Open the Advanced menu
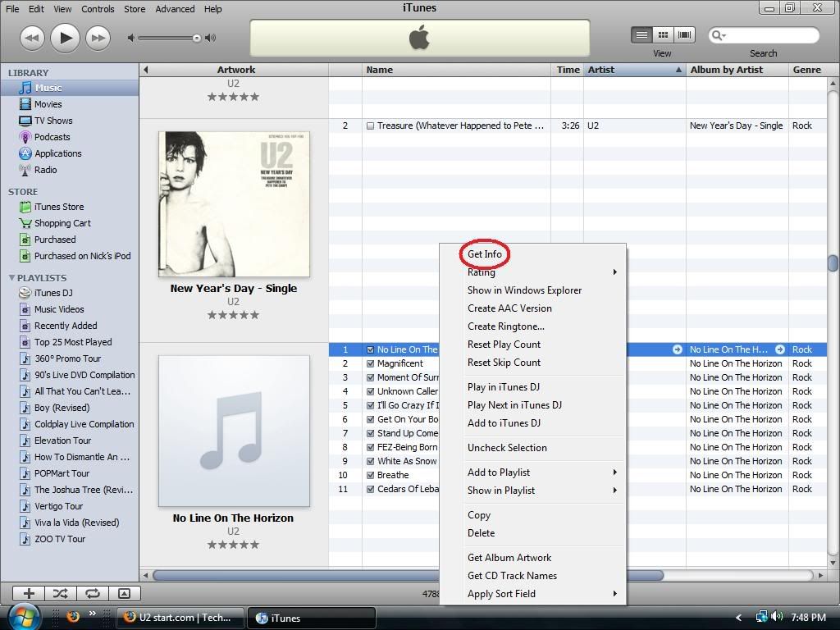Viewport: 840px width, 630px height. coord(175,9)
